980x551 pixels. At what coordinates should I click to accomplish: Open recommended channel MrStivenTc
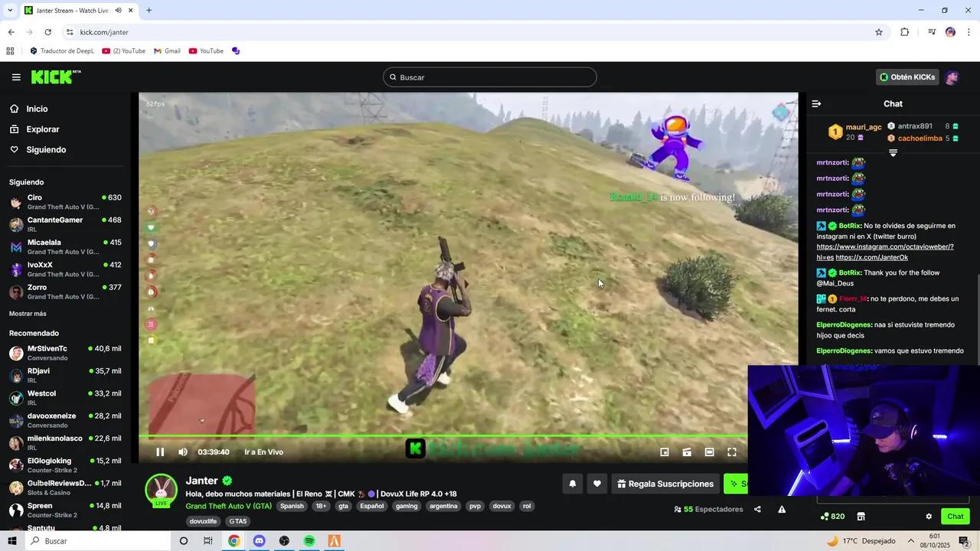[x=65, y=353]
